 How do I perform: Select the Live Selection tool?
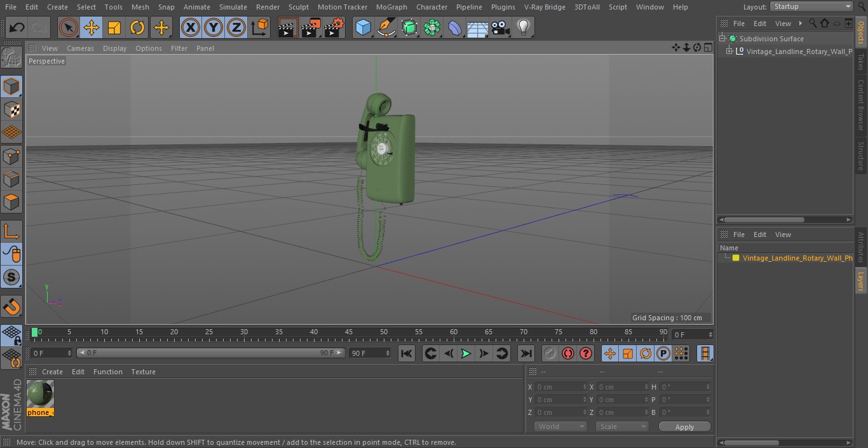click(x=68, y=28)
